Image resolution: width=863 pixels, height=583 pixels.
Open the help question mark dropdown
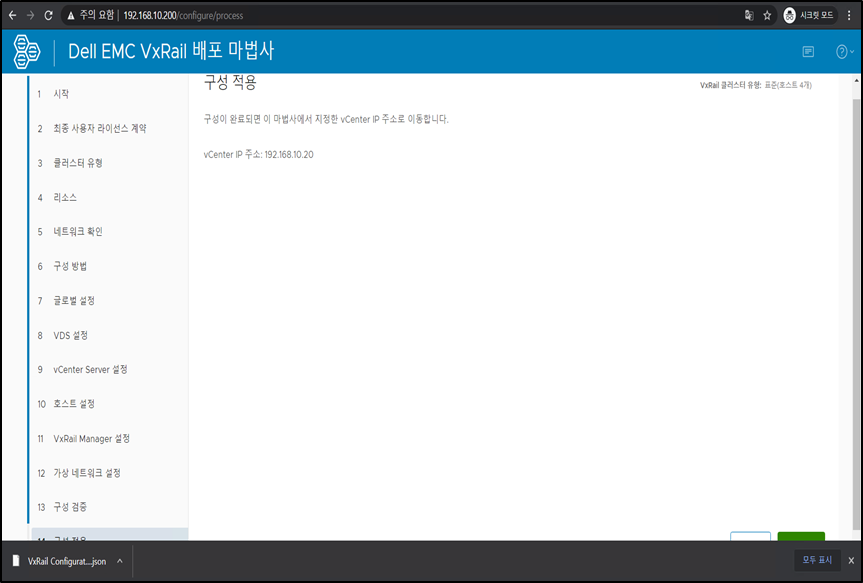[844, 52]
